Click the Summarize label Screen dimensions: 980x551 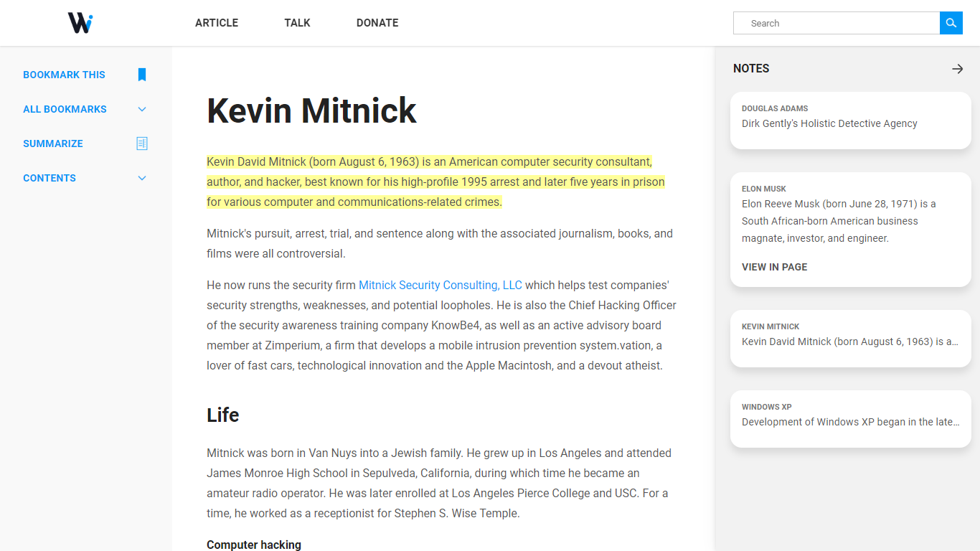coord(53,143)
